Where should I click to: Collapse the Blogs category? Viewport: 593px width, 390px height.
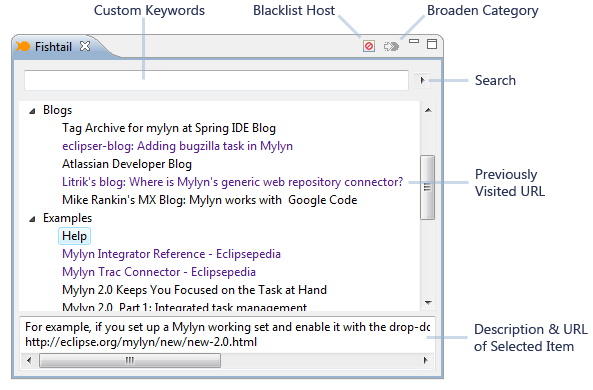click(x=33, y=111)
